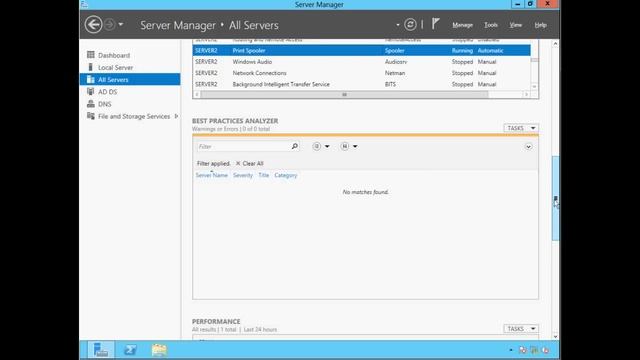Screen dimensions: 640x360
Task: Open the navigation history dropdown arrow
Action: (x=121, y=24)
